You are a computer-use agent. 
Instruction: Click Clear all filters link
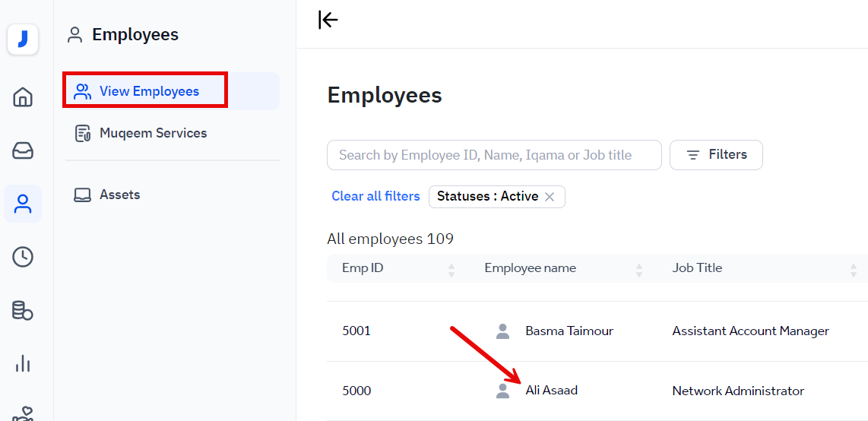(x=375, y=196)
